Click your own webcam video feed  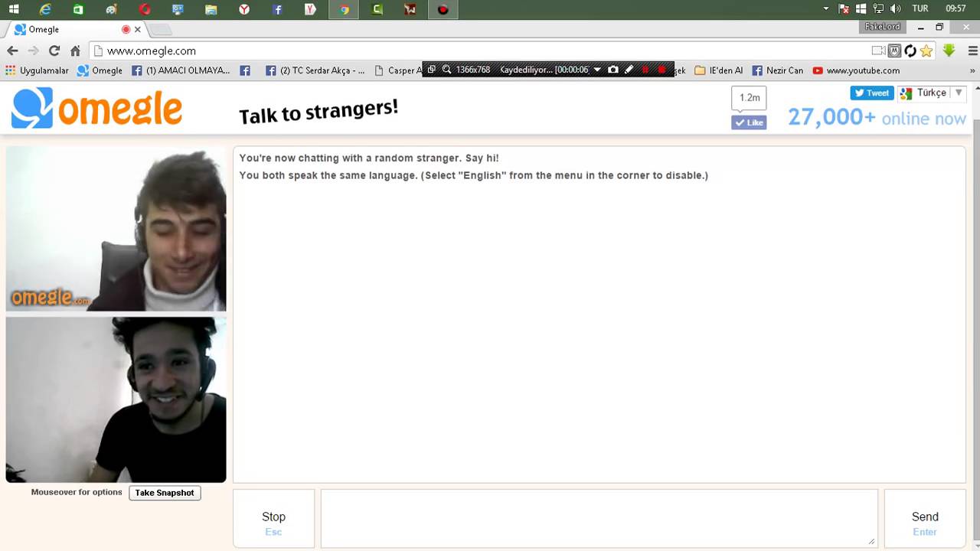click(116, 399)
